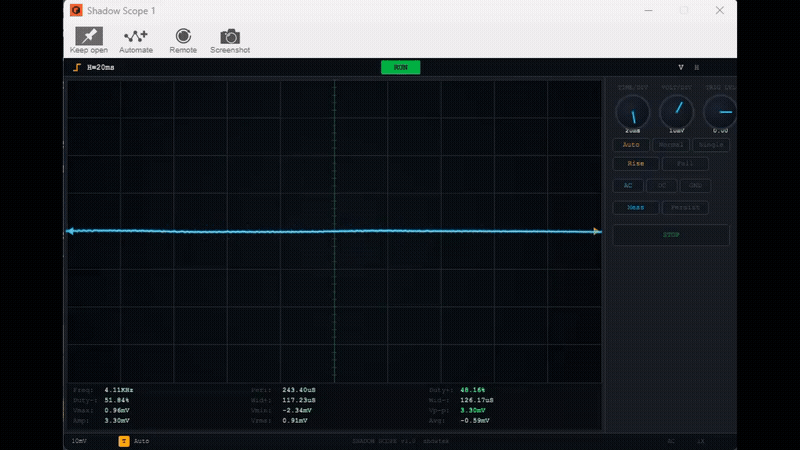800x450 pixels.
Task: Click the Auto label in the status bar
Action: pos(141,441)
